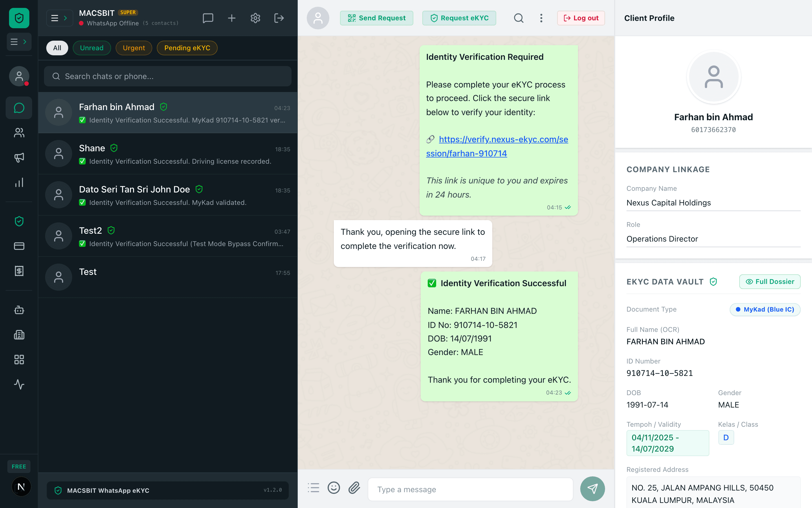The width and height of the screenshot is (812, 508).
Task: Select the All filter tab
Action: [x=57, y=48]
